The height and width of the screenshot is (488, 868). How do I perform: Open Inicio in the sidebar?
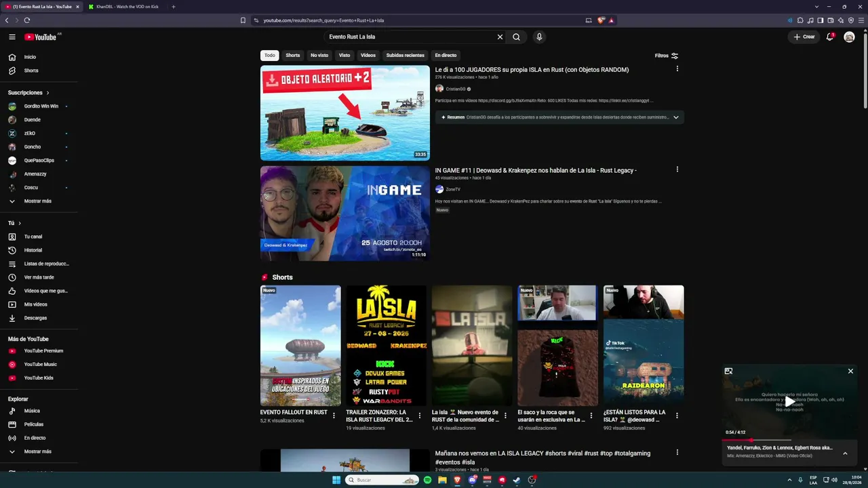point(39,57)
